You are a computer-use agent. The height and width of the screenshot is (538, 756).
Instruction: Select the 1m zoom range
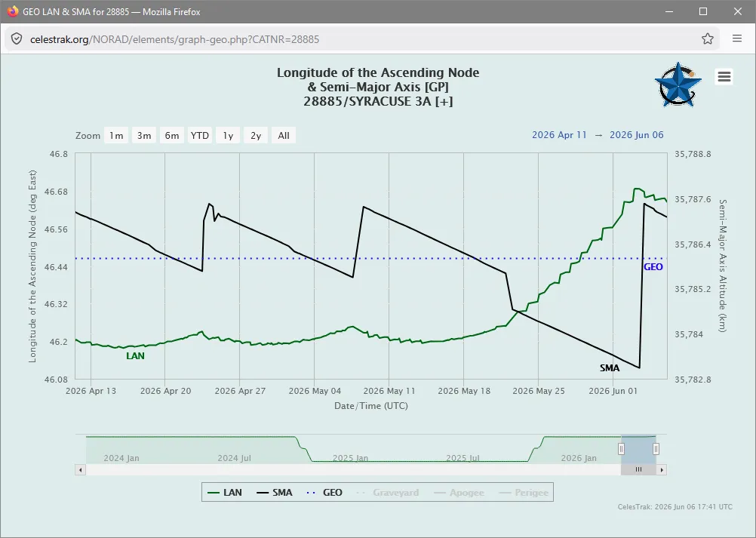point(116,136)
